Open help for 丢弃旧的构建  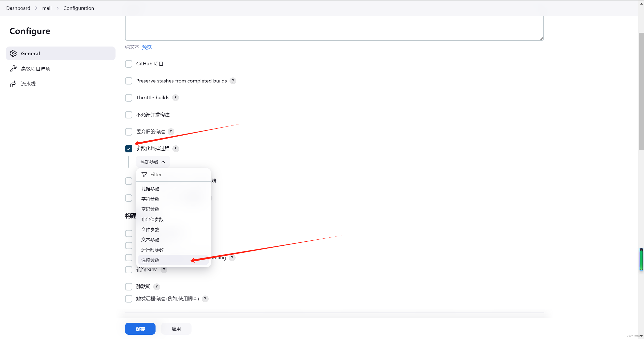(x=171, y=132)
